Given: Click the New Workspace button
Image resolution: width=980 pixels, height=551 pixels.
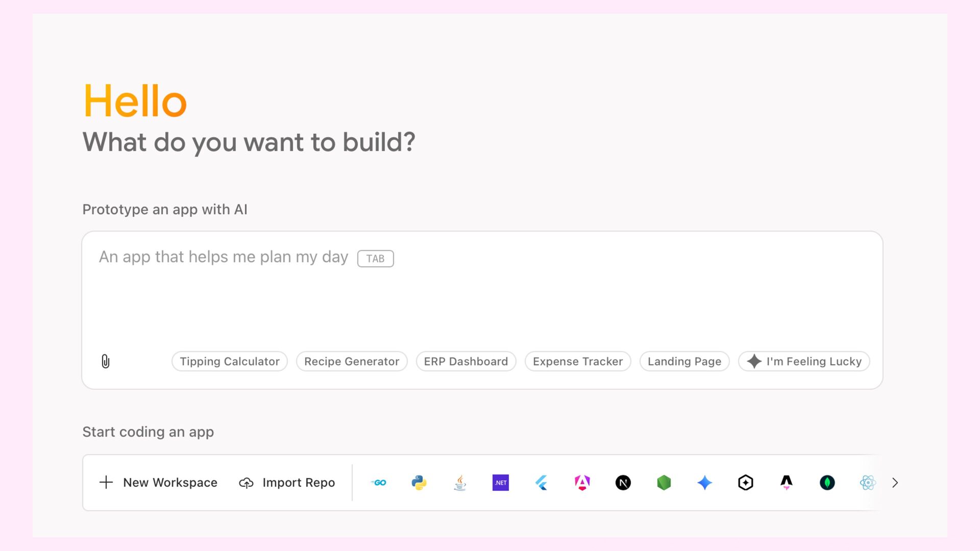Looking at the screenshot, I should pyautogui.click(x=158, y=483).
